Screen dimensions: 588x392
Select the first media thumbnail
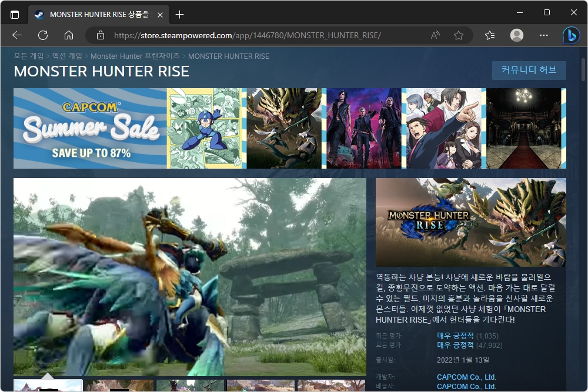tap(48, 386)
